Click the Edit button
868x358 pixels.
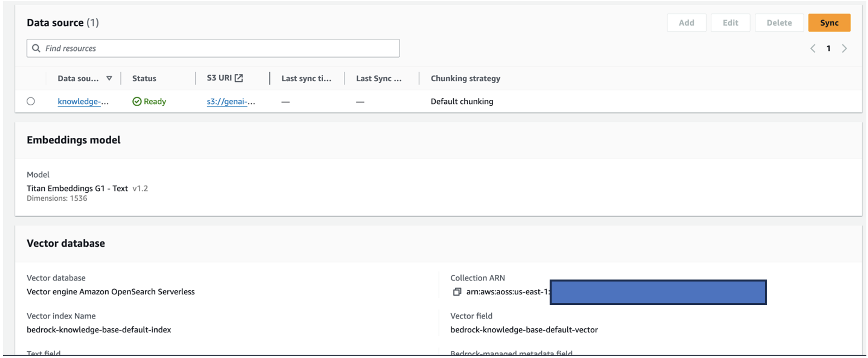click(730, 23)
